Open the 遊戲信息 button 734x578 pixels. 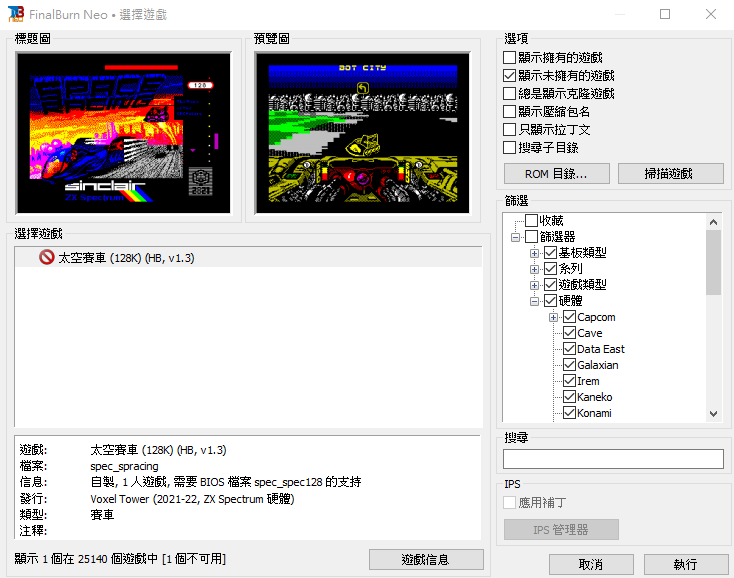[x=426, y=559]
